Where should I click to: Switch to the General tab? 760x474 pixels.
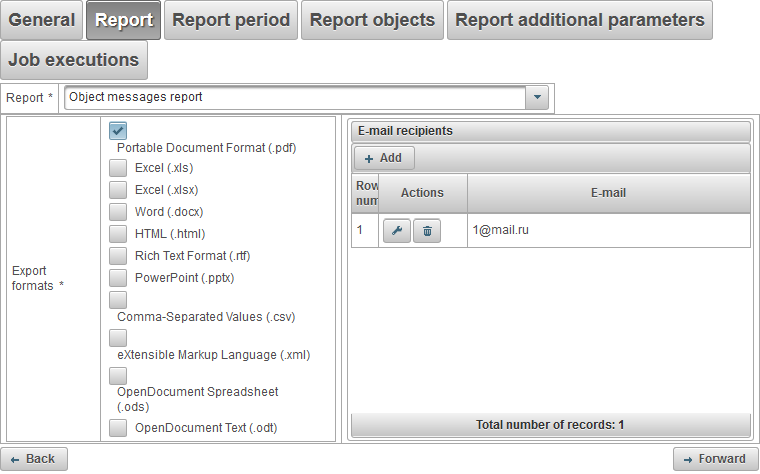[x=42, y=20]
